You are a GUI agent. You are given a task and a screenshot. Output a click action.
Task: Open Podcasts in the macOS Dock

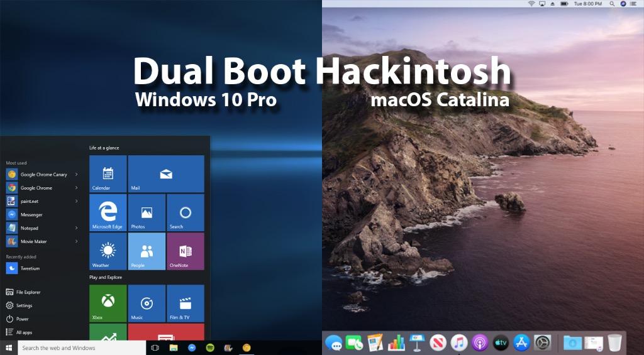(480, 342)
